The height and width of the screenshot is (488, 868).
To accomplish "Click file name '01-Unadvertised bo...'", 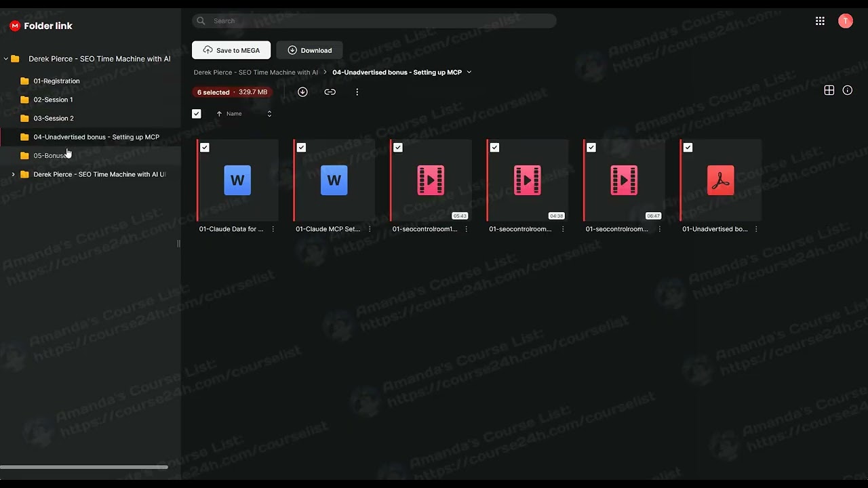I will (715, 229).
